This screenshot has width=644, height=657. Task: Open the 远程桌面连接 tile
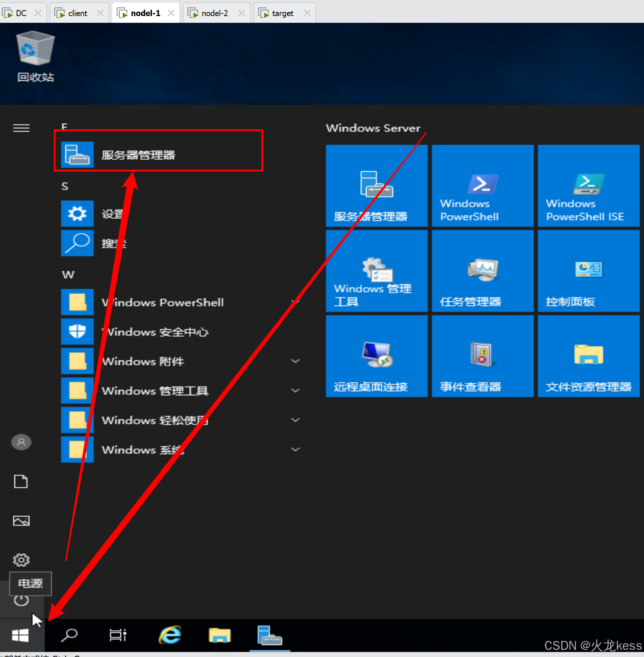coord(376,356)
